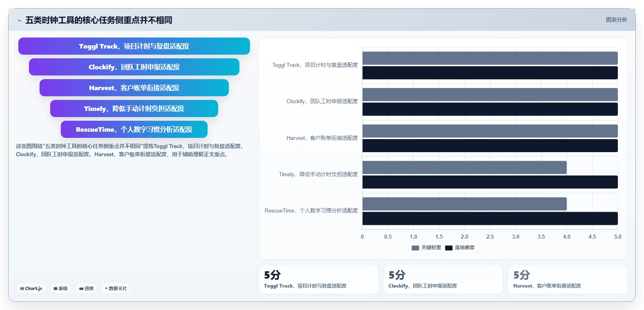This screenshot has height=310, width=644.
Task: Click the Chart.js tag chip
Action: [x=31, y=288]
